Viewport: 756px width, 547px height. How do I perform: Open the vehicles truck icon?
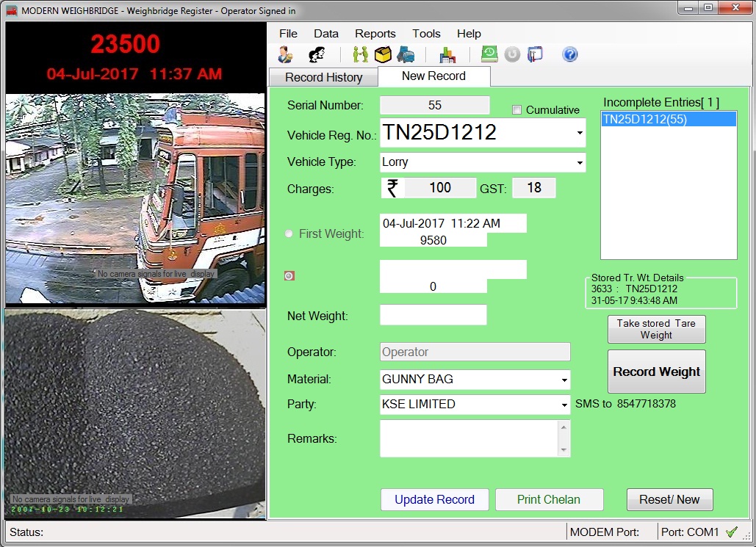(406, 55)
